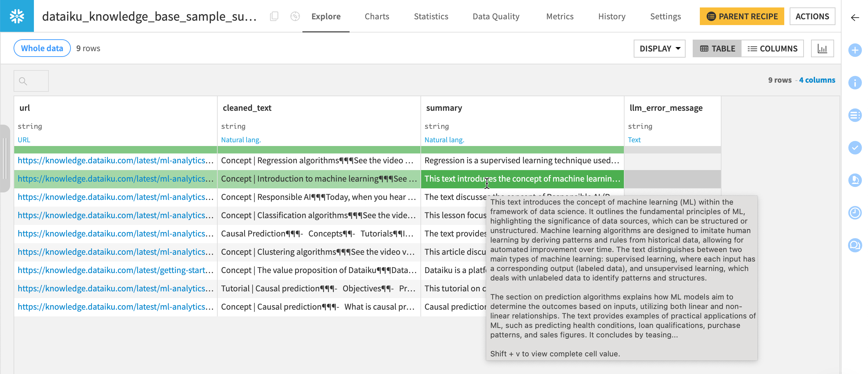868x374 pixels.
Task: Click the bar chart visualization icon
Action: pyautogui.click(x=822, y=49)
